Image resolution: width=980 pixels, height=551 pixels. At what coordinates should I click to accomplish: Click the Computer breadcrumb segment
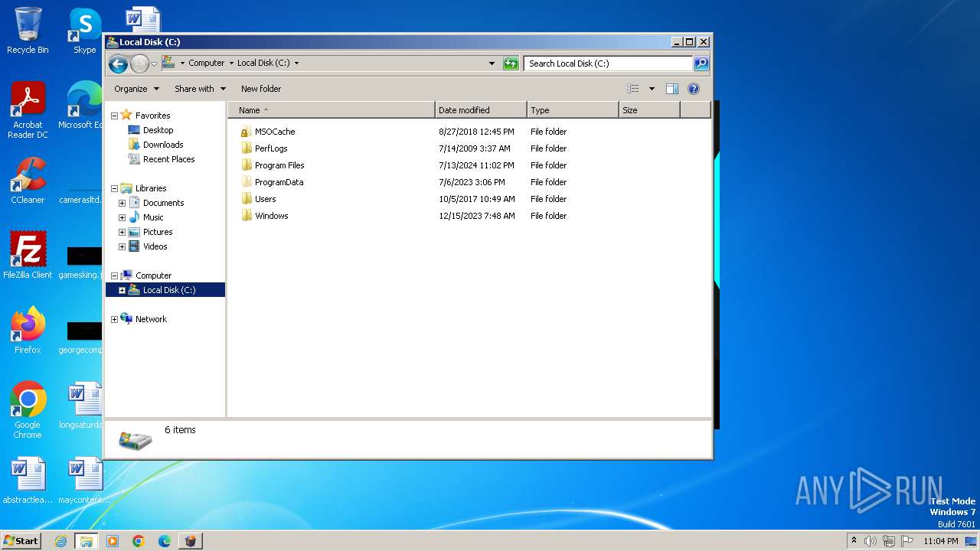click(x=207, y=64)
